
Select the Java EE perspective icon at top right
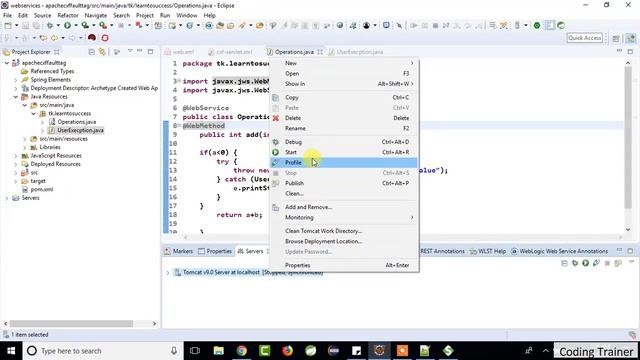631,38
